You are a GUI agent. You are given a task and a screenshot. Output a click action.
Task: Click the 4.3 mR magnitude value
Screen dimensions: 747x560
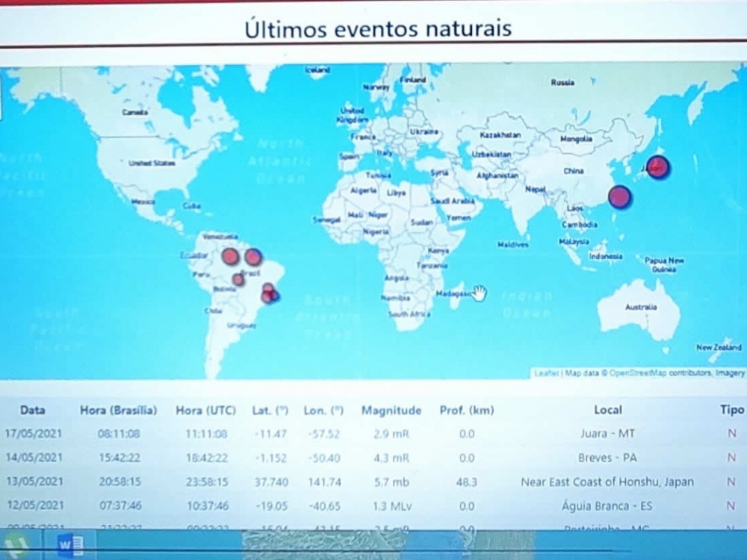pyautogui.click(x=391, y=458)
